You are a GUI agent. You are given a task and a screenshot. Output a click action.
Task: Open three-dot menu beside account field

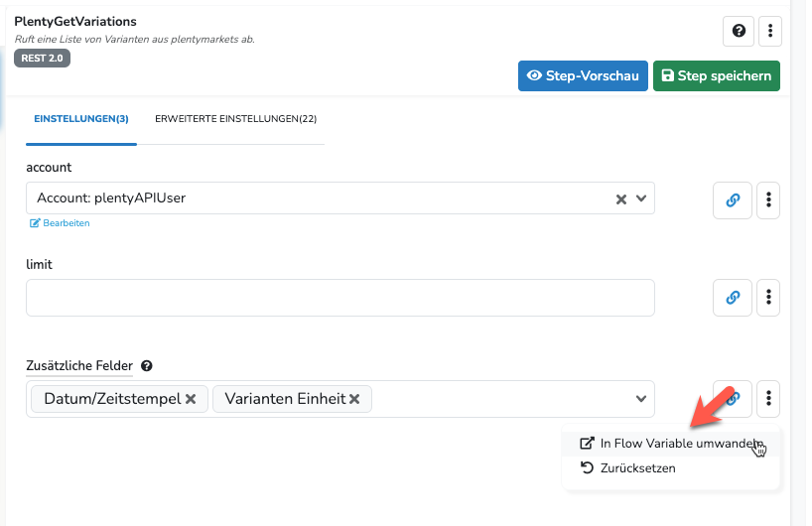[x=768, y=199]
